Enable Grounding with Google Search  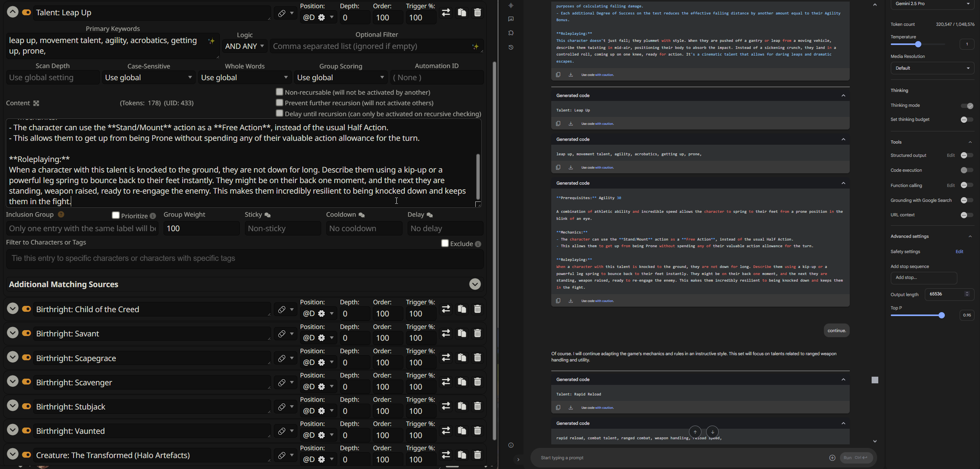(967, 200)
